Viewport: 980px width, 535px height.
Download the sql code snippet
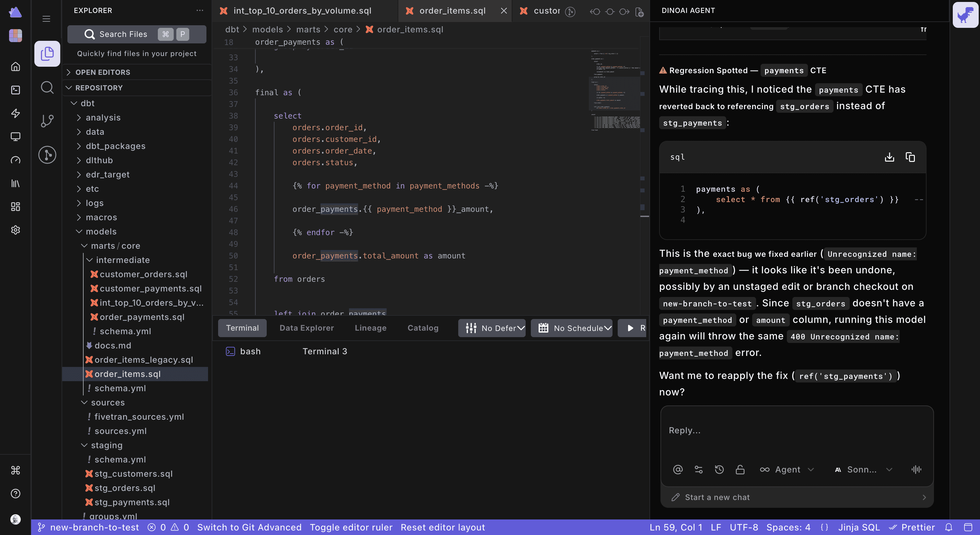point(890,157)
